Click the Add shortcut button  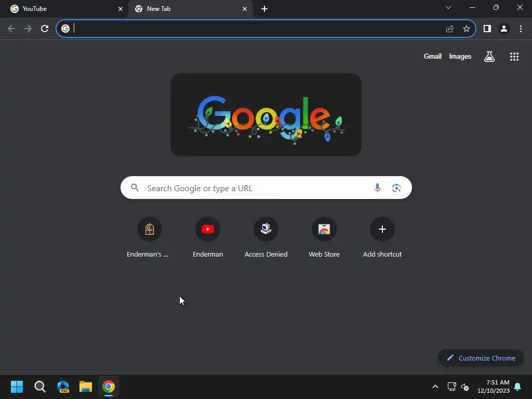tap(382, 238)
